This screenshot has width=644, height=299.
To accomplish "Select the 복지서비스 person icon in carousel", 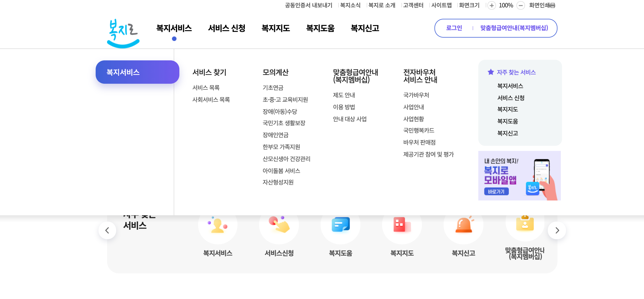I will coord(218,225).
